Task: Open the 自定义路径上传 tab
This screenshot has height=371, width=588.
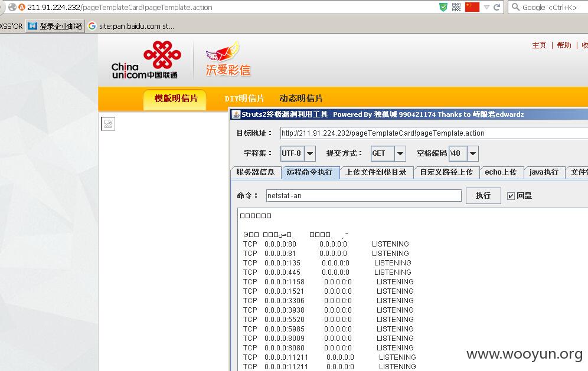Action: point(446,172)
